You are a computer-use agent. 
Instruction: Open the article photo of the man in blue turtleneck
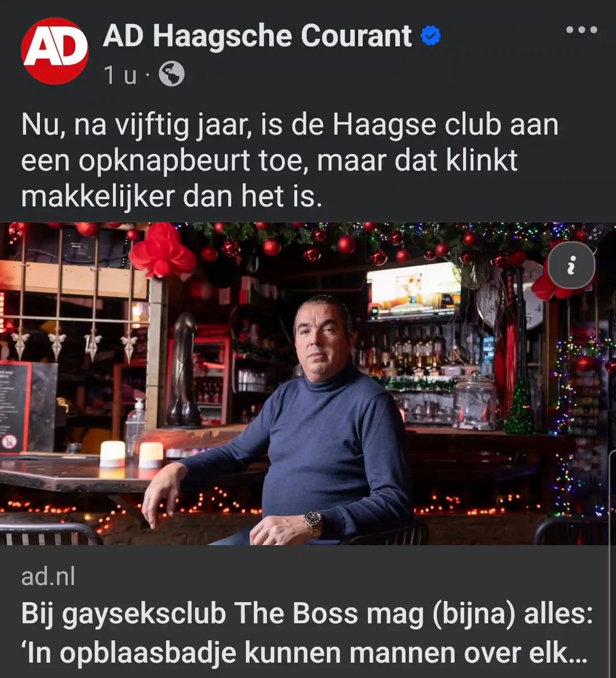point(308,384)
